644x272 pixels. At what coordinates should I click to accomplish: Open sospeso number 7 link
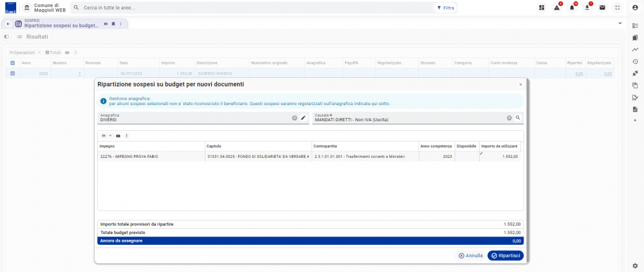point(79,73)
